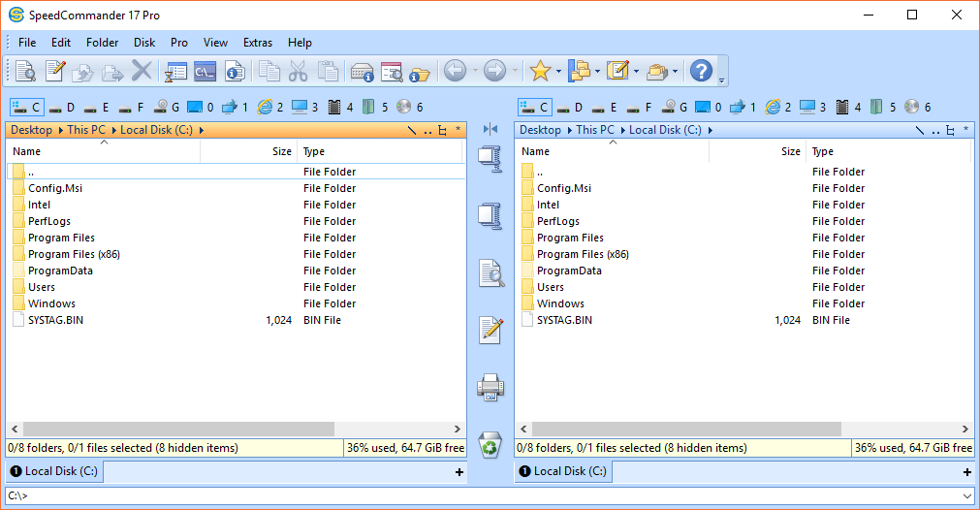
Task: Click the lower compress icon in center strip
Action: (x=490, y=215)
